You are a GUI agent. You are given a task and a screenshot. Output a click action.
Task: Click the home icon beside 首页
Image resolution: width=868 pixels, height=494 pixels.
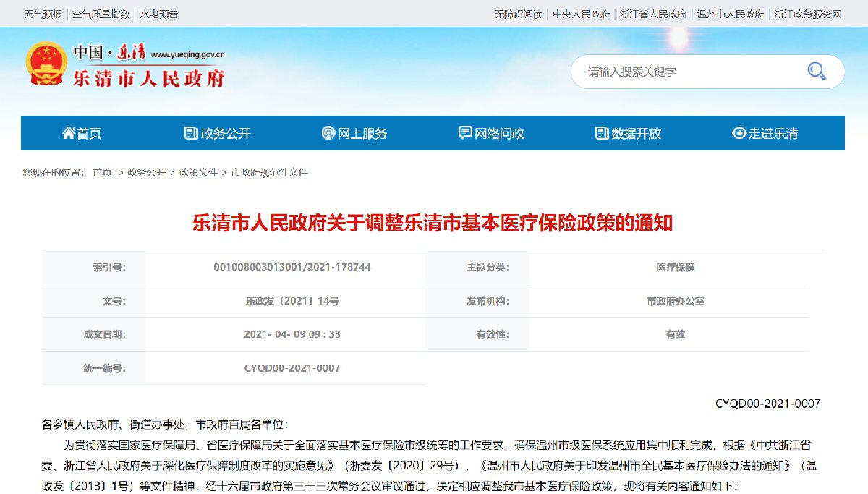click(x=69, y=133)
